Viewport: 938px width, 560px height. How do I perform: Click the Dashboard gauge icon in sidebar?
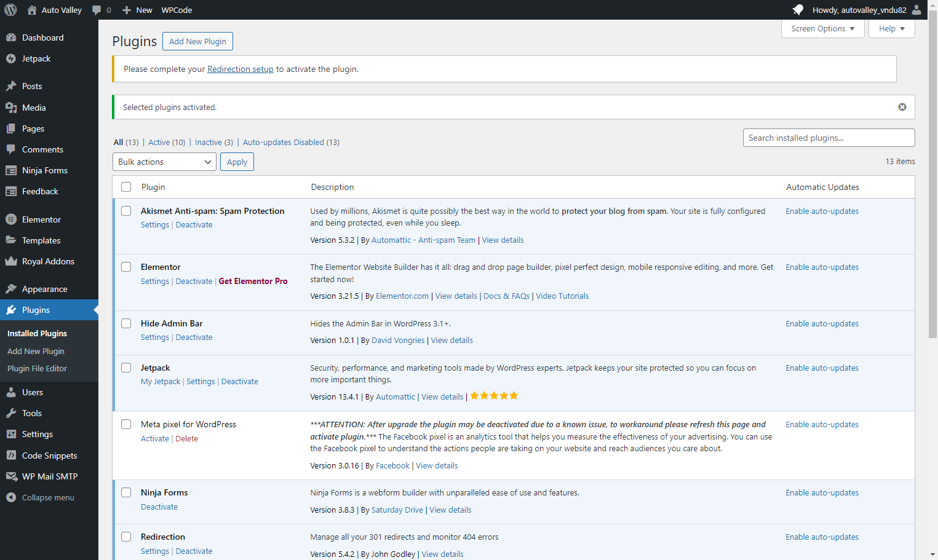pos(11,37)
